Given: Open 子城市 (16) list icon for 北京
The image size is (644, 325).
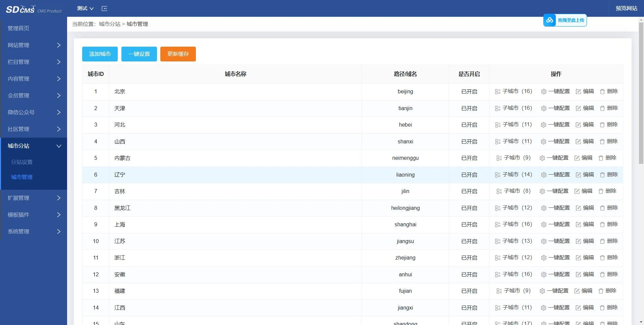Looking at the screenshot, I should pyautogui.click(x=498, y=92).
